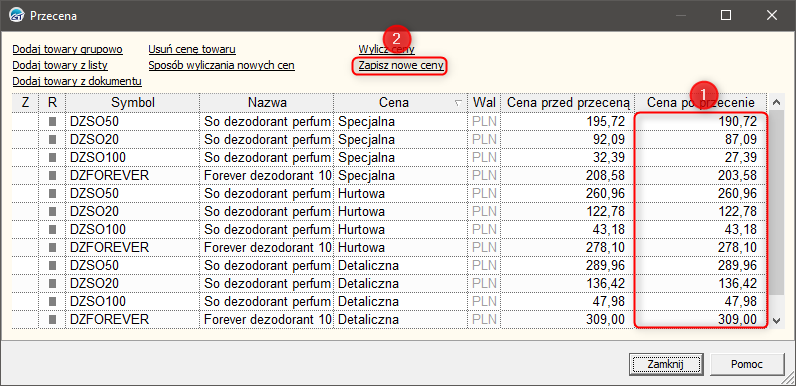Open the Dodaj towary z listy link
796x386 pixels.
click(x=60, y=66)
